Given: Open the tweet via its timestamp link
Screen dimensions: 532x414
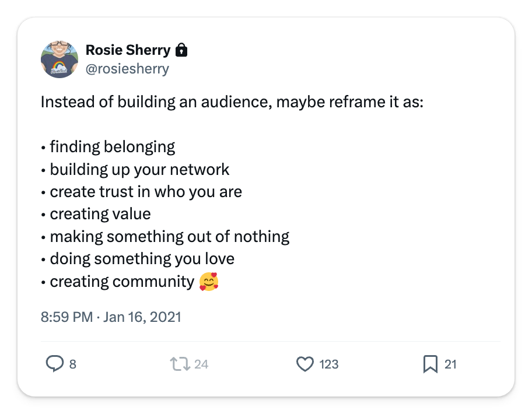Looking at the screenshot, I should pyautogui.click(x=110, y=317).
